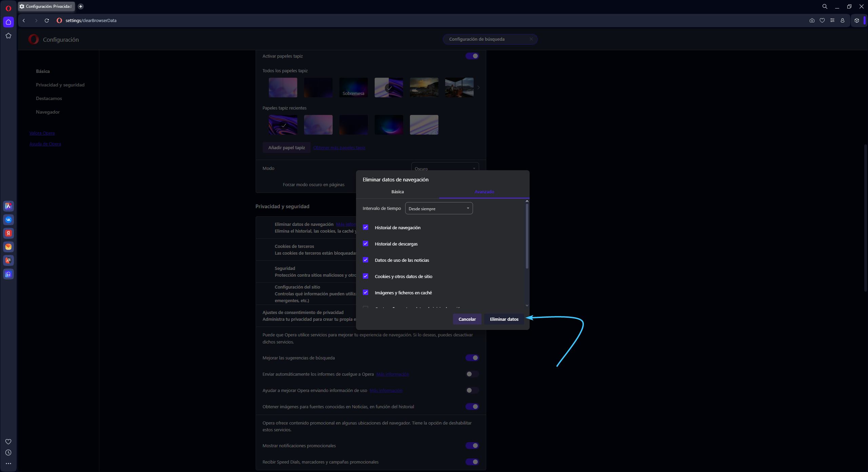This screenshot has height=472, width=868.
Task: Open the Aria AI sidebar icon
Action: point(8,206)
